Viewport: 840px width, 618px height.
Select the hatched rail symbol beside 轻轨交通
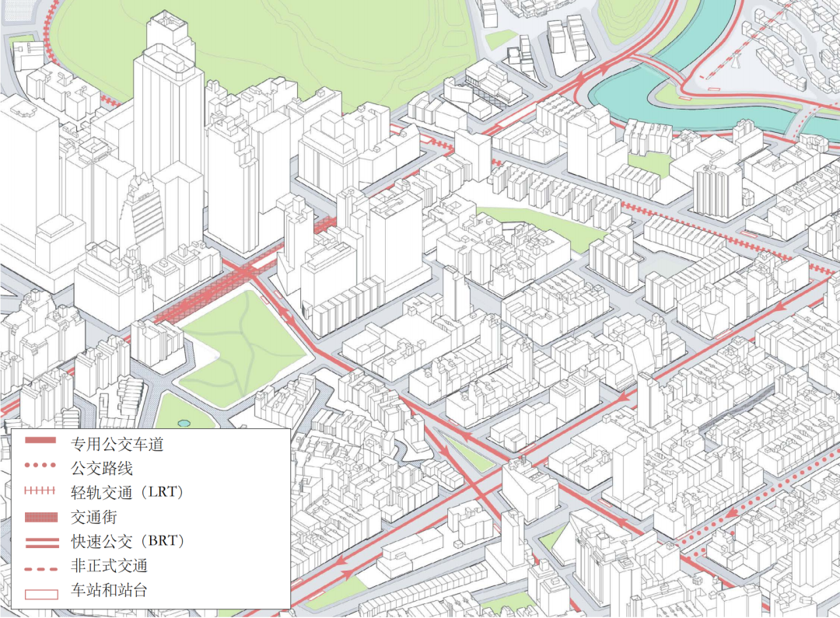click(40, 490)
